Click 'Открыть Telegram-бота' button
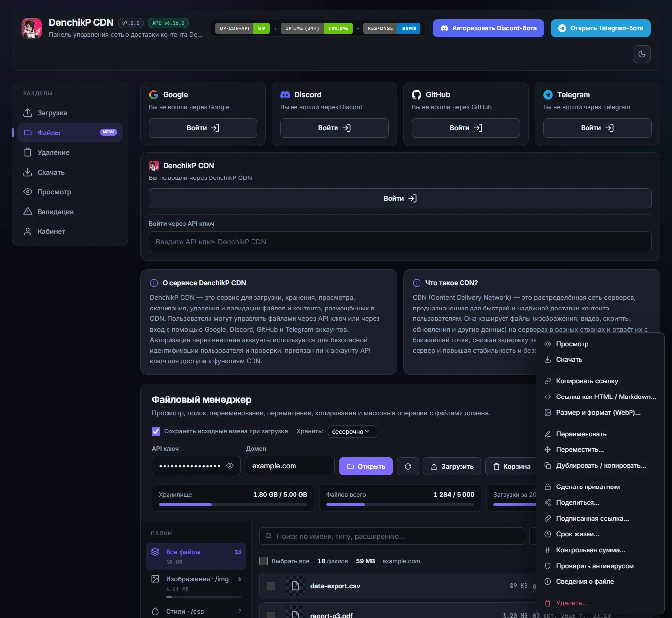Viewport: 672px width, 618px height. tap(601, 28)
